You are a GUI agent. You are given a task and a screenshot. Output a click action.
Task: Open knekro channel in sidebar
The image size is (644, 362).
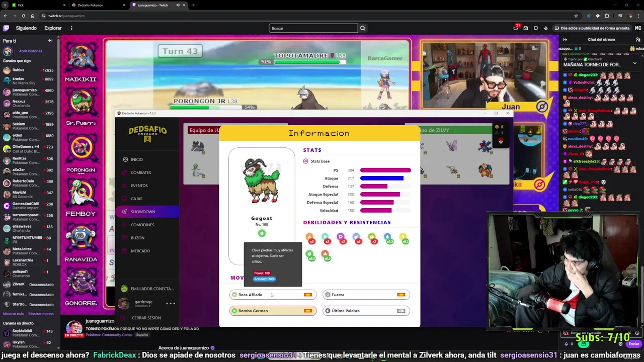click(29, 81)
